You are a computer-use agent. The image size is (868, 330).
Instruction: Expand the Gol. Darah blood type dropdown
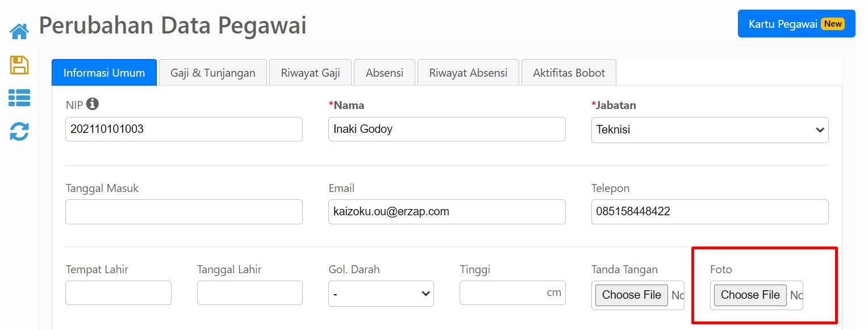coord(381,294)
